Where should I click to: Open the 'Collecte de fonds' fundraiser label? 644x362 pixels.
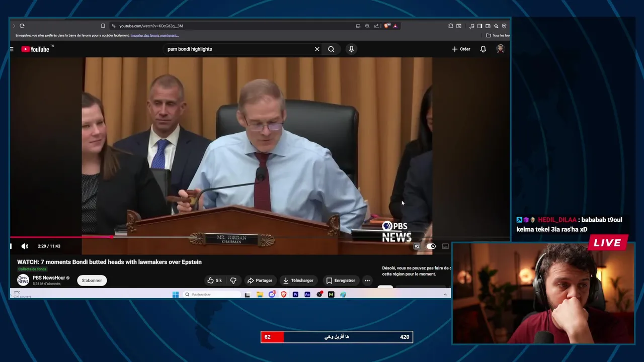[32, 269]
